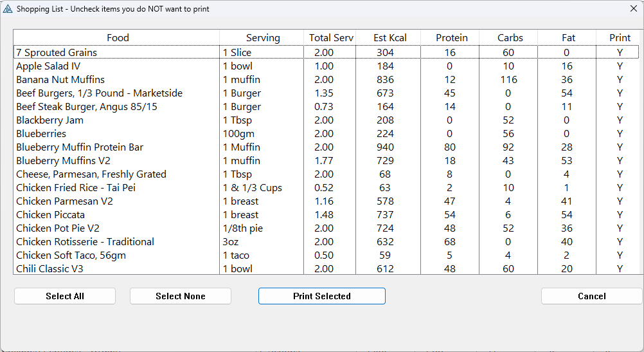
Task: Click the Serving column header
Action: tap(262, 38)
